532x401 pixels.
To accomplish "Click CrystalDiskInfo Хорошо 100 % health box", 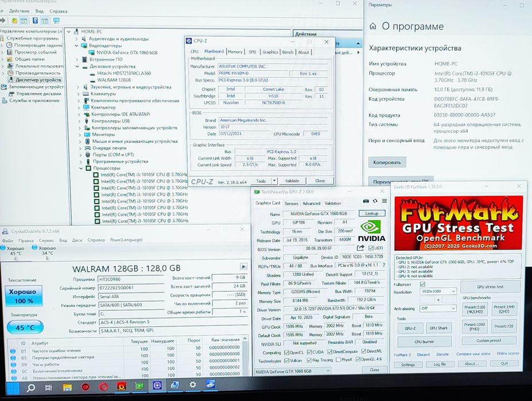I will pos(24,296).
